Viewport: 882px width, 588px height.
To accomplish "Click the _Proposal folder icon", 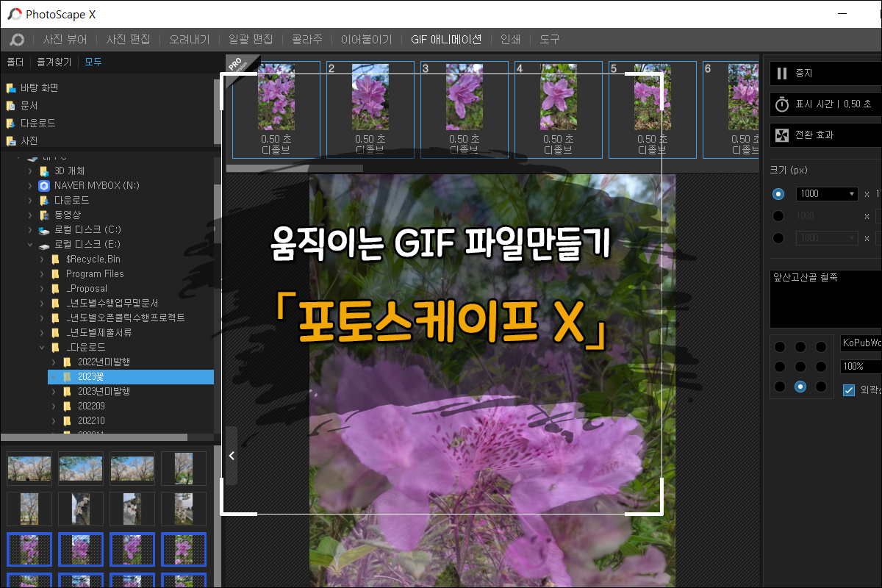I will (x=55, y=289).
